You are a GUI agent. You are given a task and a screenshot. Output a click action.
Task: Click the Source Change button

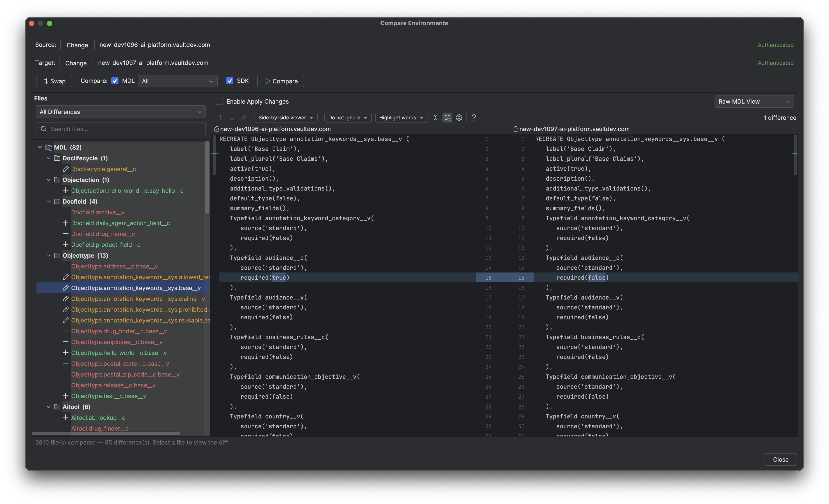[77, 45]
